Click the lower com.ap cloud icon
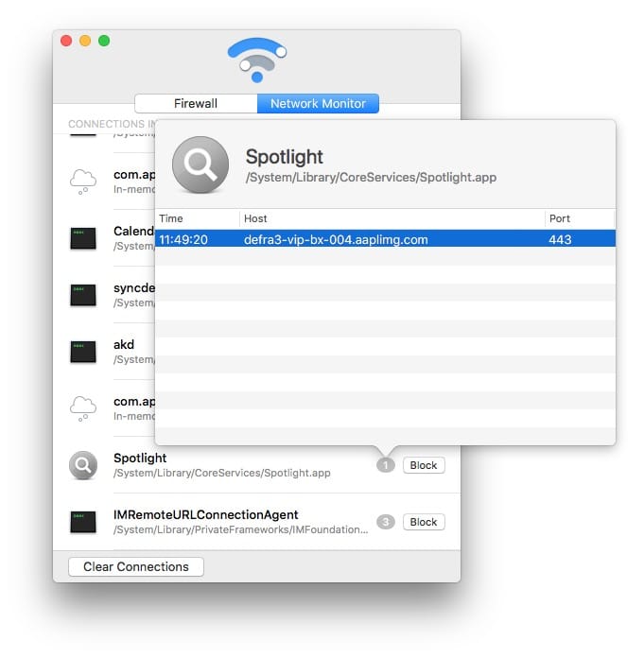The image size is (644, 658). pyautogui.click(x=83, y=408)
